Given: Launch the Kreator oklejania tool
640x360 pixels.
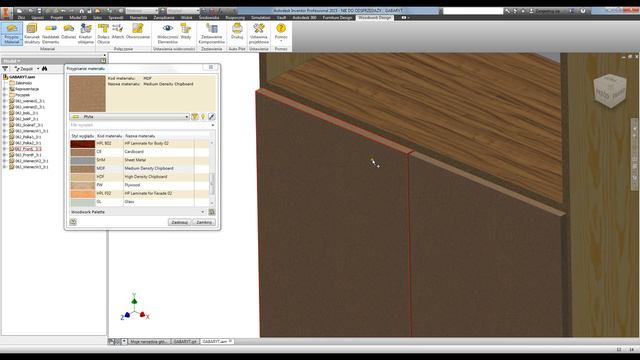Looking at the screenshot, I should click(86, 33).
